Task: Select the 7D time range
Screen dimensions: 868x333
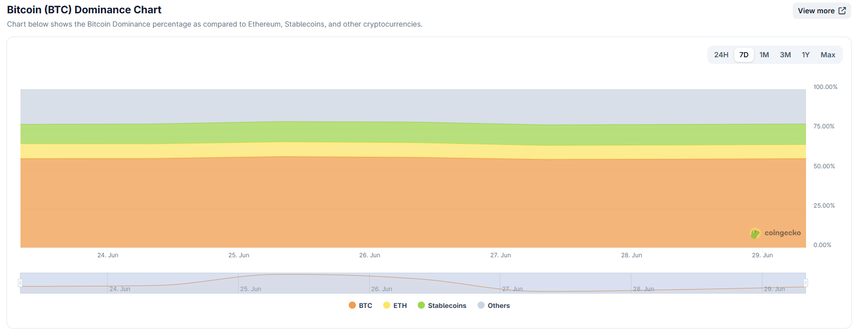Action: click(744, 55)
